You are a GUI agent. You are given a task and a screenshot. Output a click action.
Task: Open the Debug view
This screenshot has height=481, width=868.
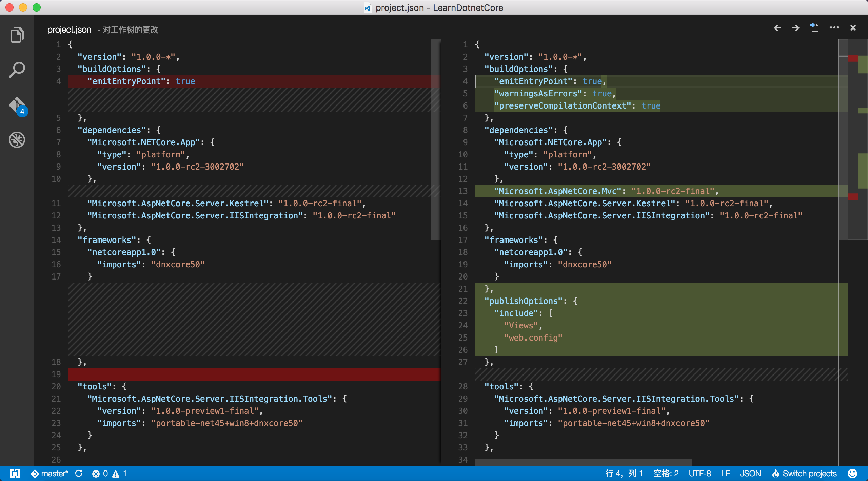[x=17, y=140]
